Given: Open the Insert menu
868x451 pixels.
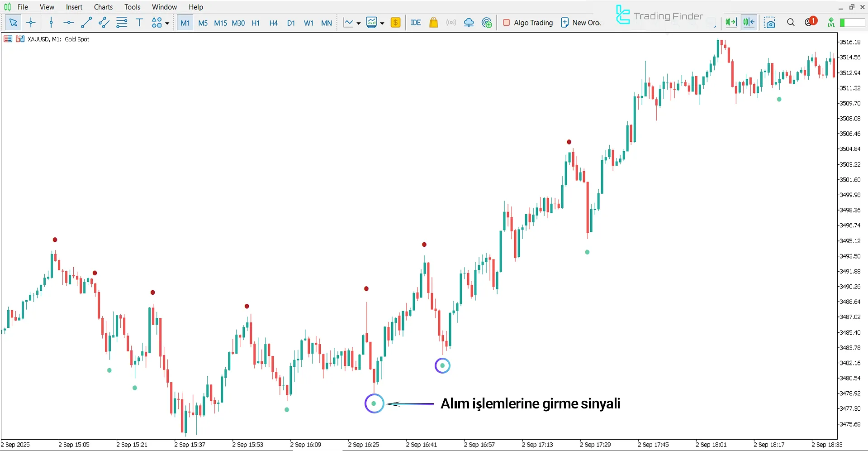Looking at the screenshot, I should coord(74,7).
